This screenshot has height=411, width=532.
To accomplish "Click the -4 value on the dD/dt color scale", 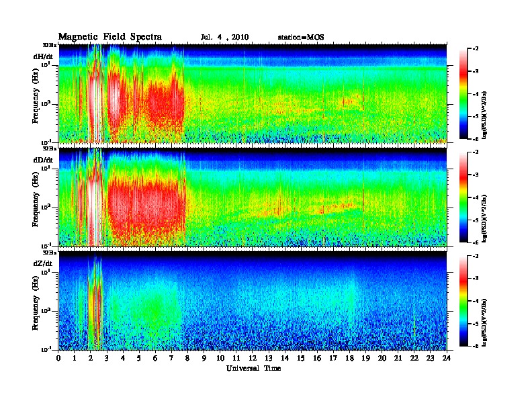I will click(x=476, y=197).
